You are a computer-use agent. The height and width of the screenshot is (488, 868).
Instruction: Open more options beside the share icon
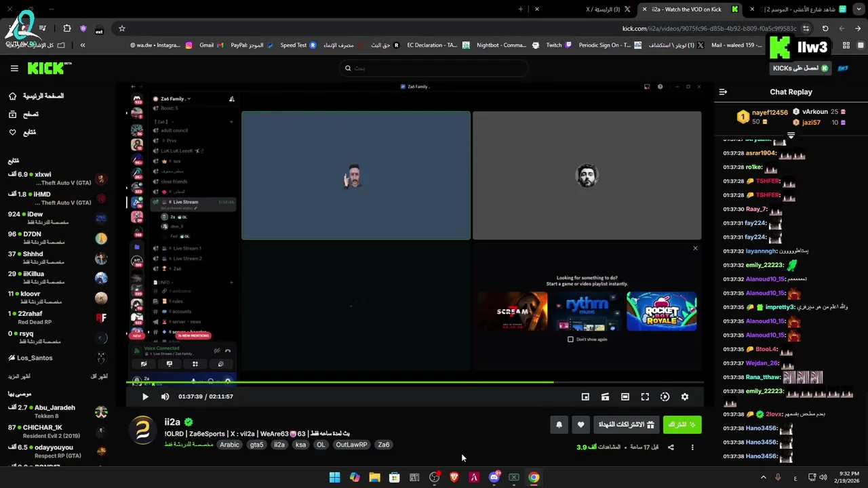pyautogui.click(x=692, y=447)
